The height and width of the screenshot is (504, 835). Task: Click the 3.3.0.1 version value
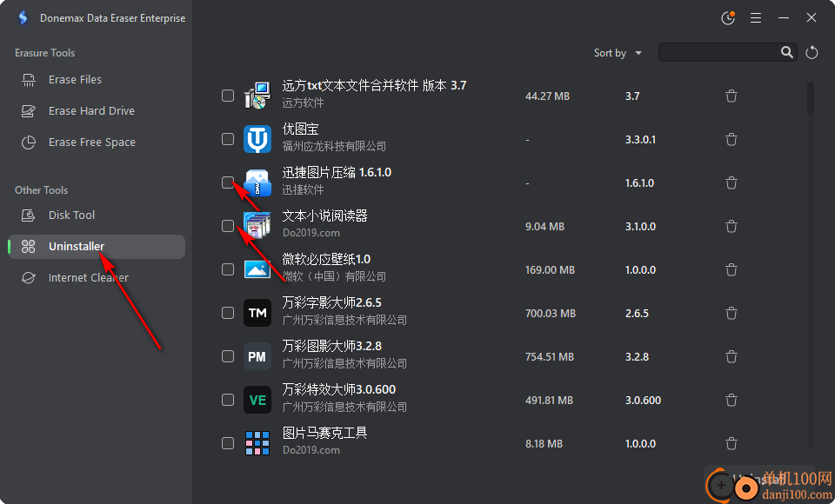point(641,139)
